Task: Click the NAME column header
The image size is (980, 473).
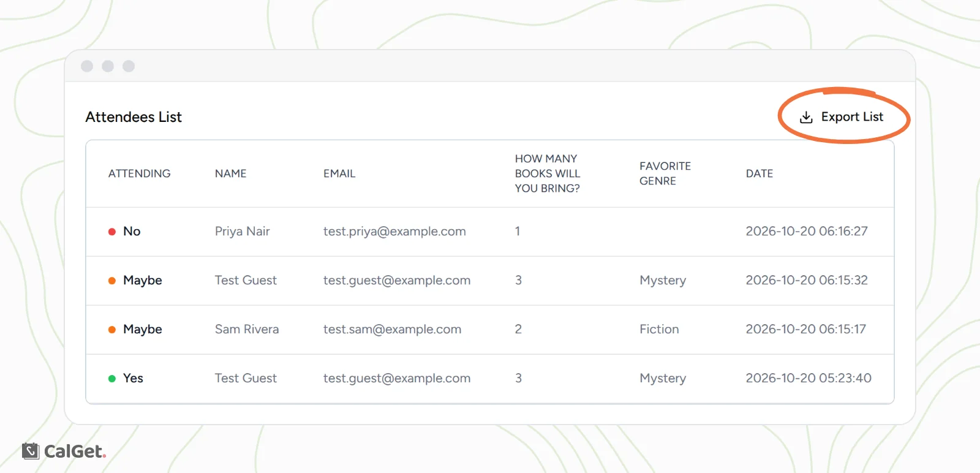Action: point(230,173)
